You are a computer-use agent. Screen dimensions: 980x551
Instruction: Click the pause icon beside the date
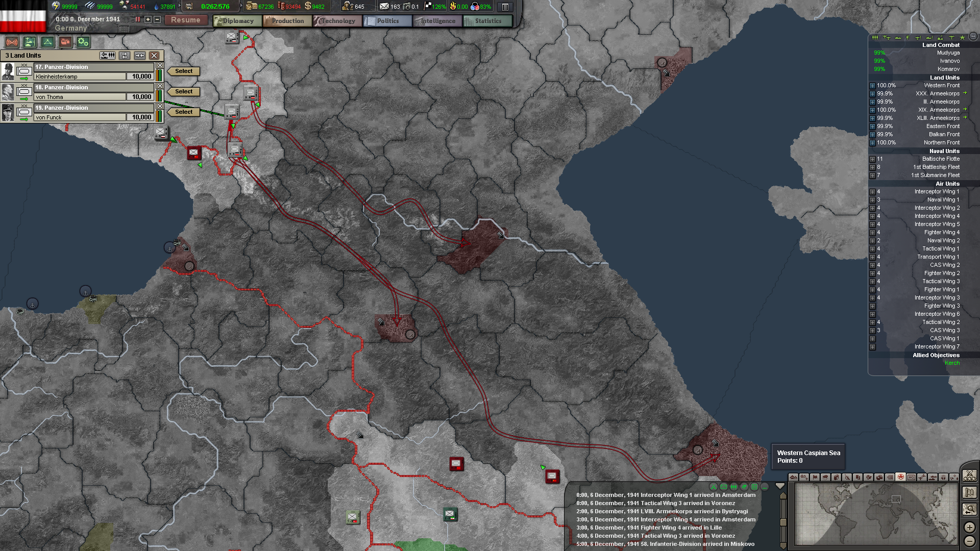pos(138,19)
